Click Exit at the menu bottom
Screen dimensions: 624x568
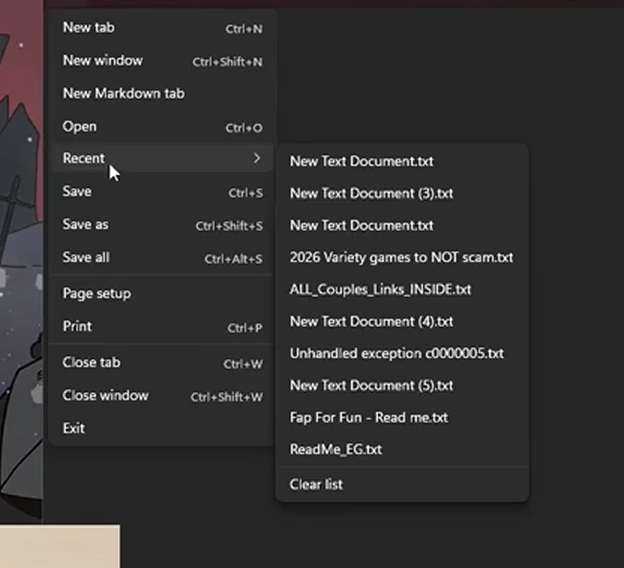(x=162, y=429)
